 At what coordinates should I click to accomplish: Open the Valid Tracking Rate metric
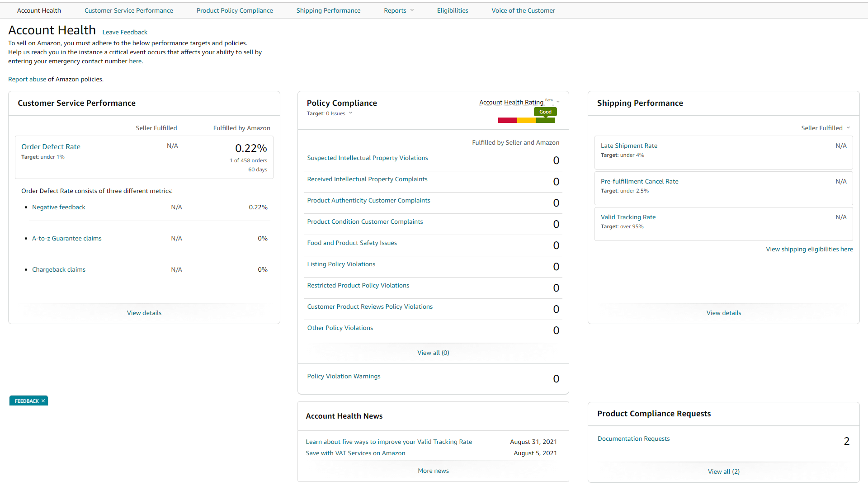628,217
